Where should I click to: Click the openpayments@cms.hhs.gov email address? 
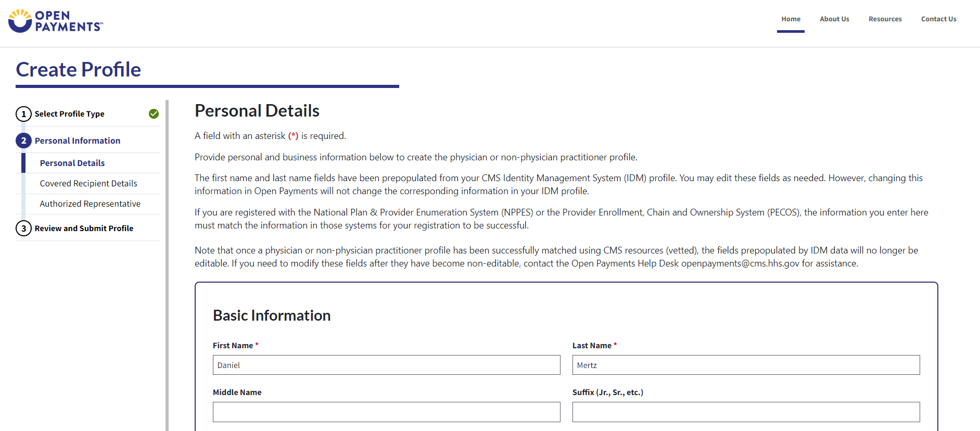tap(740, 263)
